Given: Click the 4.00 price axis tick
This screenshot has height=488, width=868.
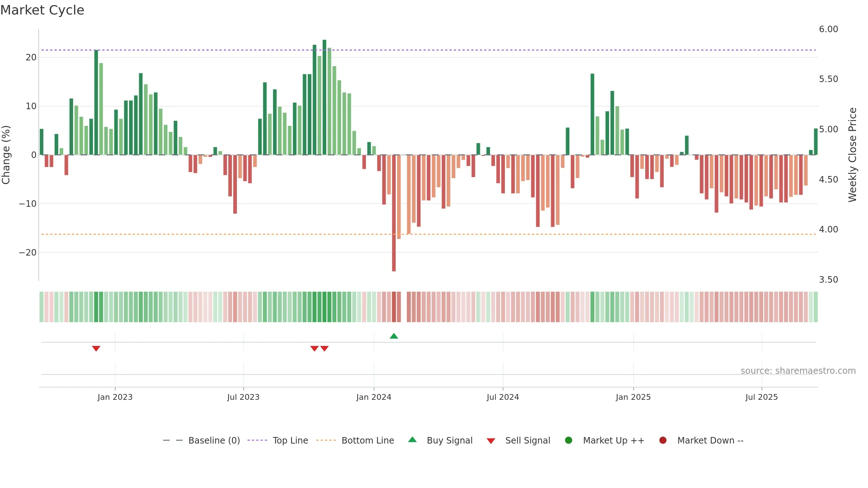Looking at the screenshot, I should click(829, 230).
